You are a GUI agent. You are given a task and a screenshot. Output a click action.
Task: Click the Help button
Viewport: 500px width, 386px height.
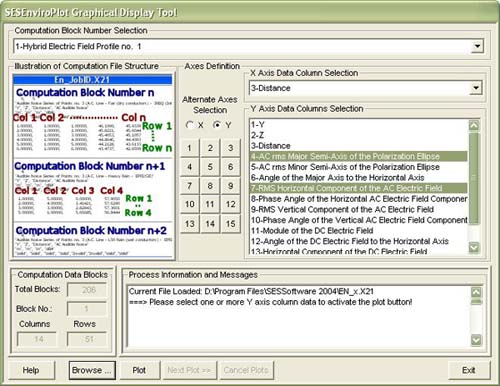point(31,370)
